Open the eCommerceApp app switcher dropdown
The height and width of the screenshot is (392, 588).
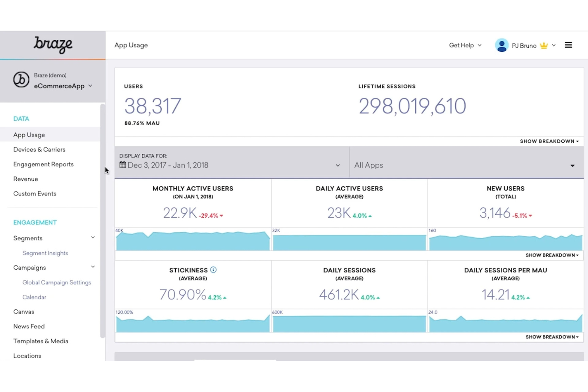point(63,86)
